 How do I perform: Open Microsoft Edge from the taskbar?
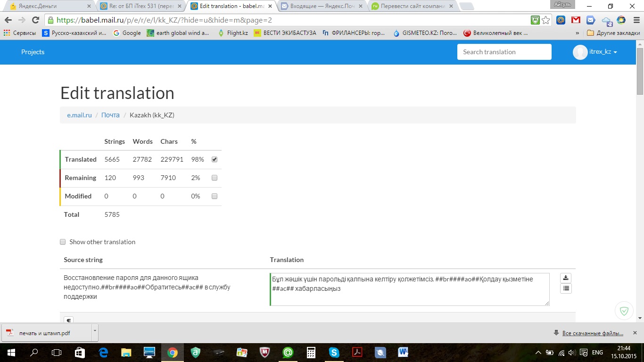click(x=103, y=352)
